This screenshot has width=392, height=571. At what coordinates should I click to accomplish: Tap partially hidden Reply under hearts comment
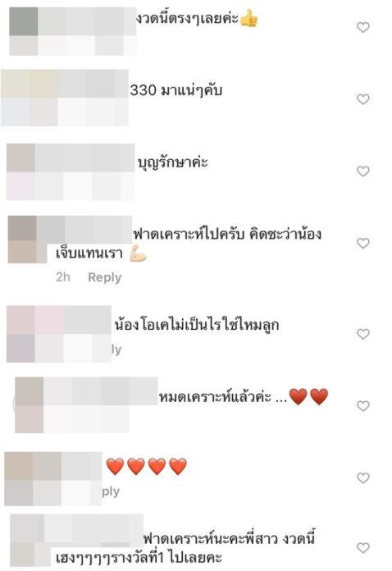(x=111, y=491)
